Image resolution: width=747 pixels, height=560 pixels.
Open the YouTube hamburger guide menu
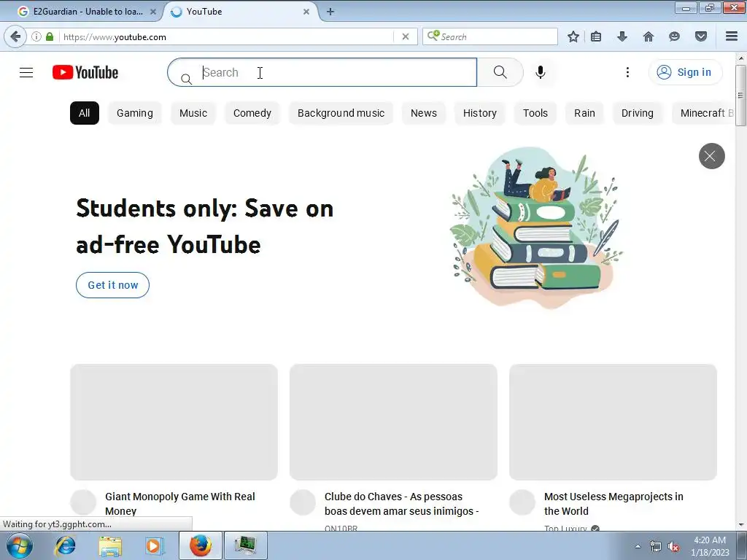26,72
